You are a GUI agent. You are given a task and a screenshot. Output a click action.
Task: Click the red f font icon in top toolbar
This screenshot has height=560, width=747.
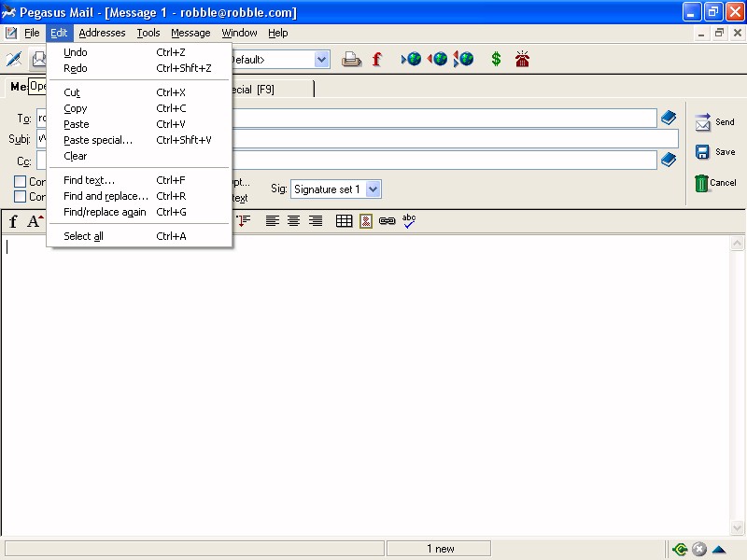[377, 59]
